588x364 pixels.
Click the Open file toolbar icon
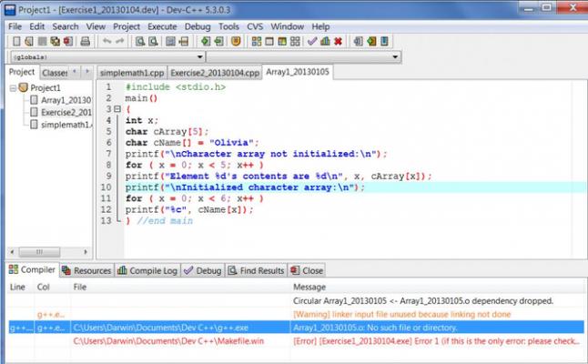click(29, 41)
